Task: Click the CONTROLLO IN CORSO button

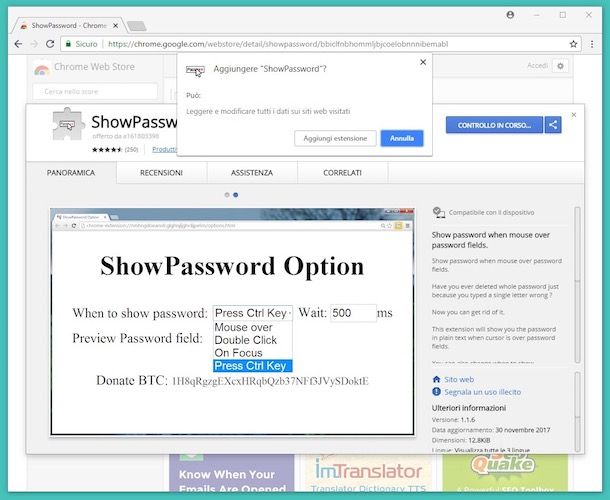Action: click(494, 125)
